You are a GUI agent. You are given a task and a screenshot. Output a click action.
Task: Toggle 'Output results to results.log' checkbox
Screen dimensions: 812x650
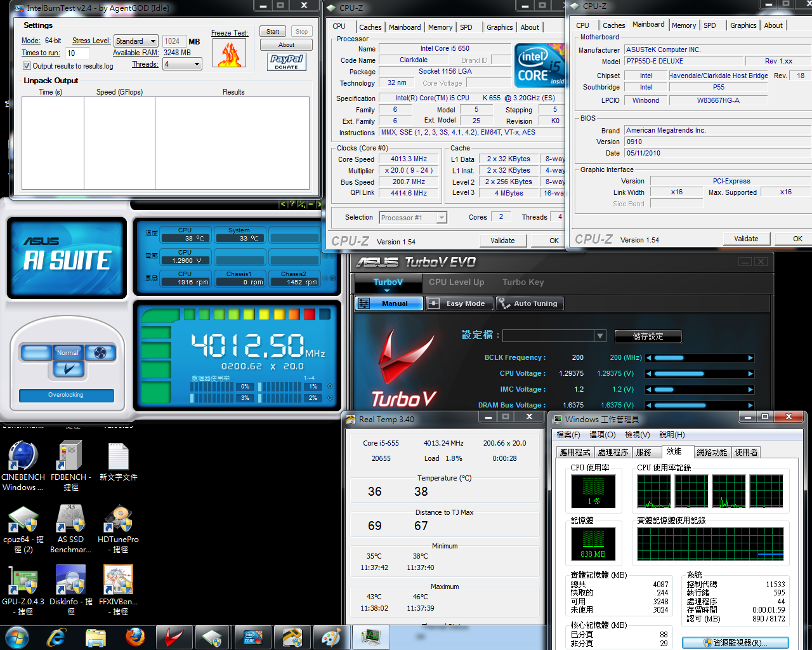point(27,66)
